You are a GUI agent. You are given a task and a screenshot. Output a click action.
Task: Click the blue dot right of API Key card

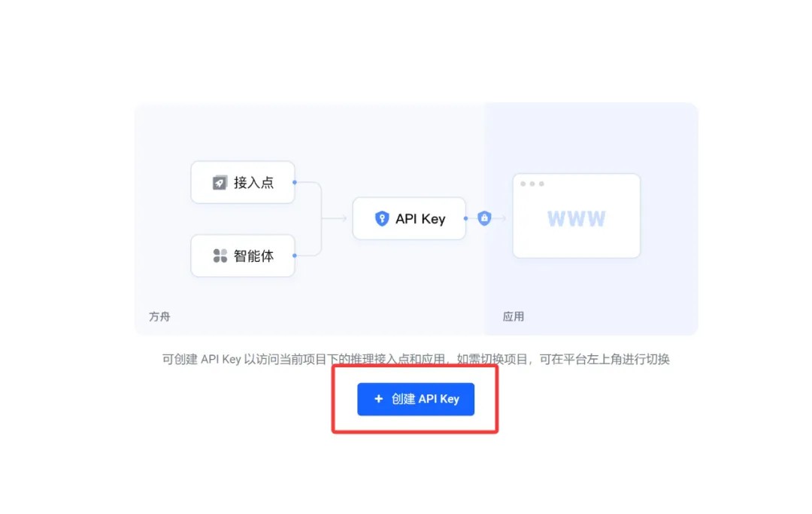466,219
